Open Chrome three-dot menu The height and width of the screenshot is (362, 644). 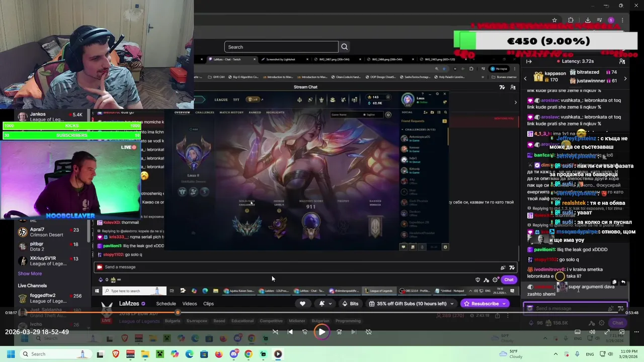623,20
